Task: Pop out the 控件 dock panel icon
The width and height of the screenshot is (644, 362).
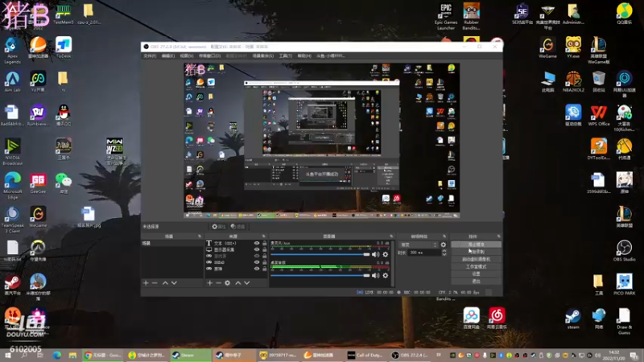Action: (498, 237)
